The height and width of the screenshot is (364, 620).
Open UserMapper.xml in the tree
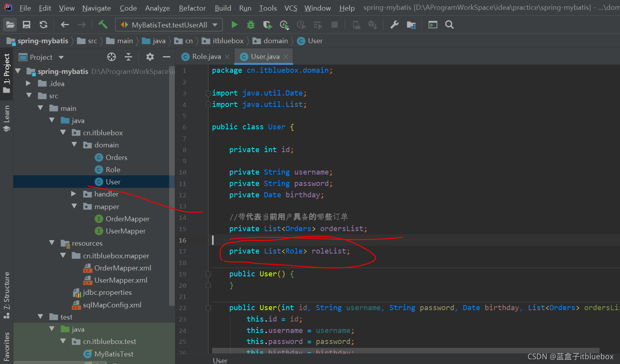(120, 280)
